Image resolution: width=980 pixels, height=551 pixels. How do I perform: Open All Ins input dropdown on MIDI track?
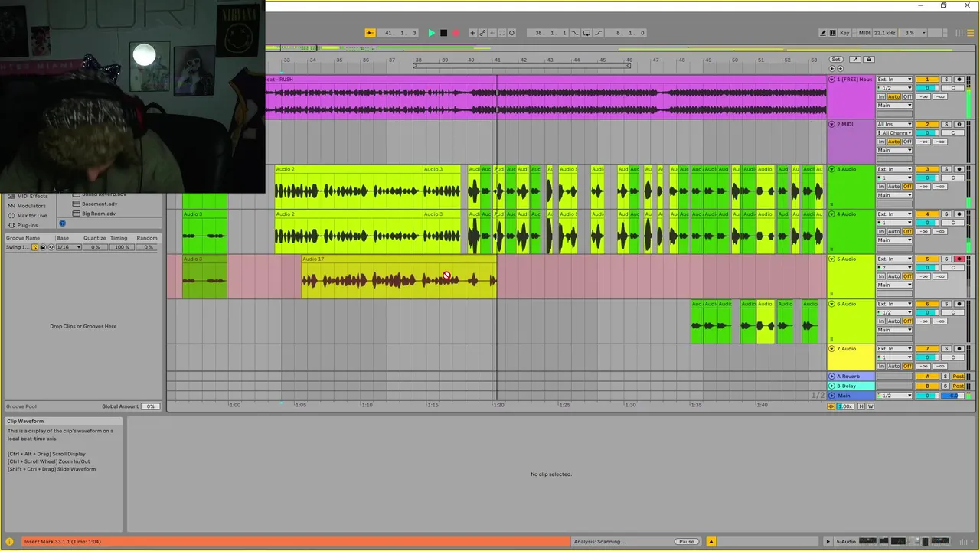[x=894, y=124]
